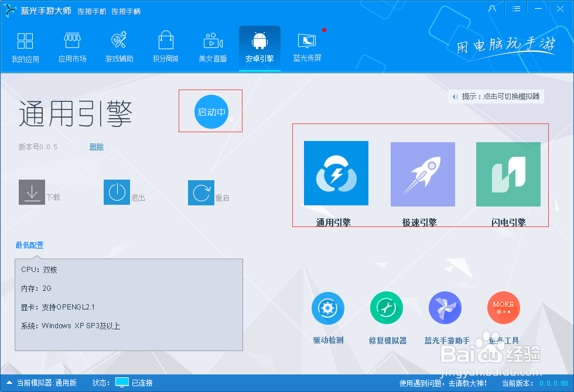Click the 当前版本 0.0.0.80 number
The height and width of the screenshot is (392, 574).
pos(553,383)
